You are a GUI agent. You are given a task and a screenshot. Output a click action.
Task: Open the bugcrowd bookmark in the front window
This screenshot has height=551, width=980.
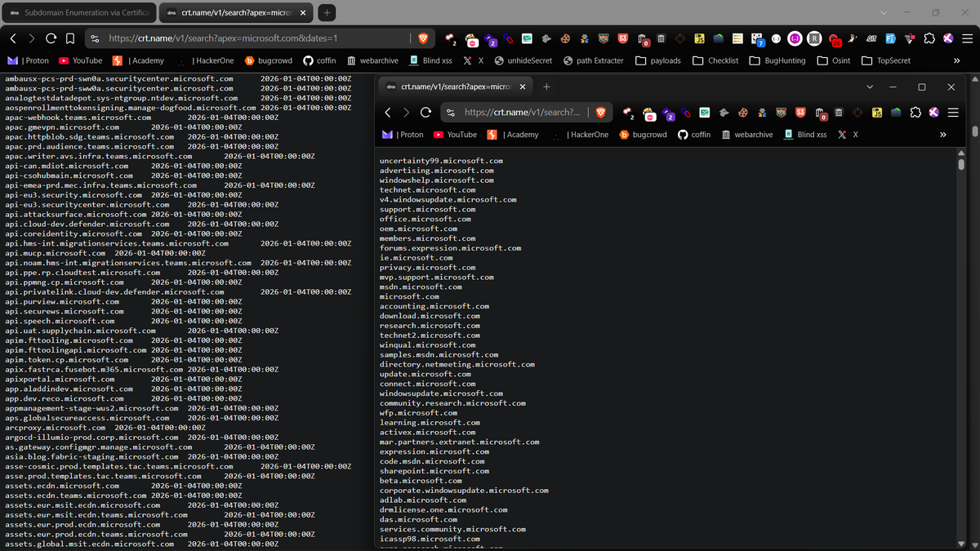(x=644, y=135)
